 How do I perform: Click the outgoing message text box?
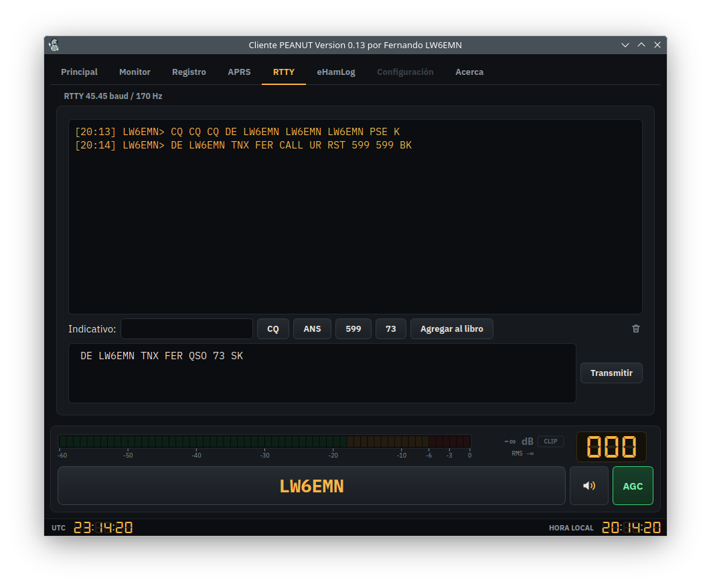(322, 373)
